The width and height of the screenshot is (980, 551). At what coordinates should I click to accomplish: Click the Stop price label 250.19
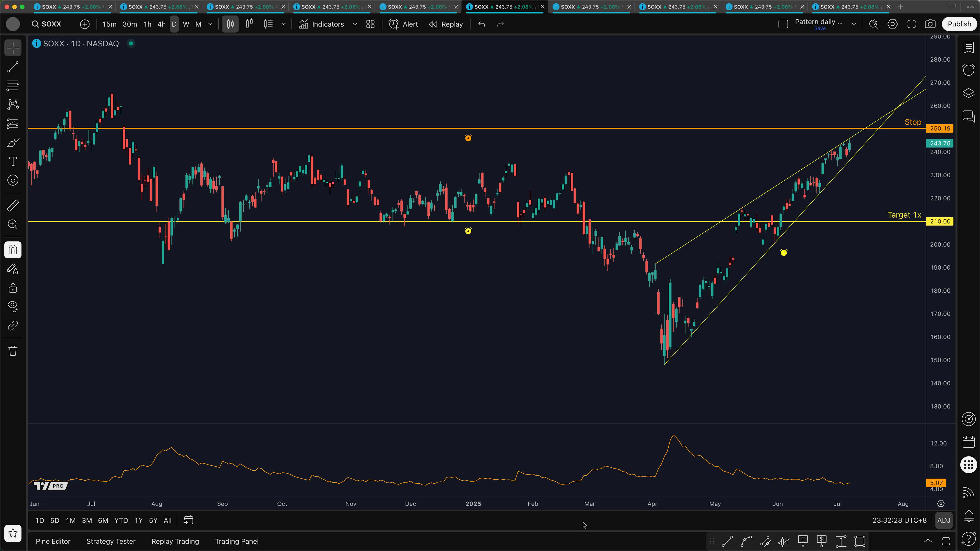coord(940,129)
